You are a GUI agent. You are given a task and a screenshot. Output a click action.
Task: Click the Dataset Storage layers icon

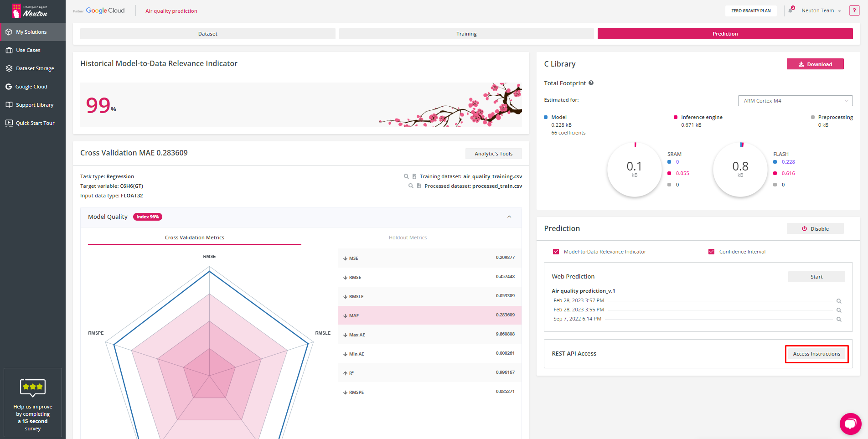tap(9, 68)
